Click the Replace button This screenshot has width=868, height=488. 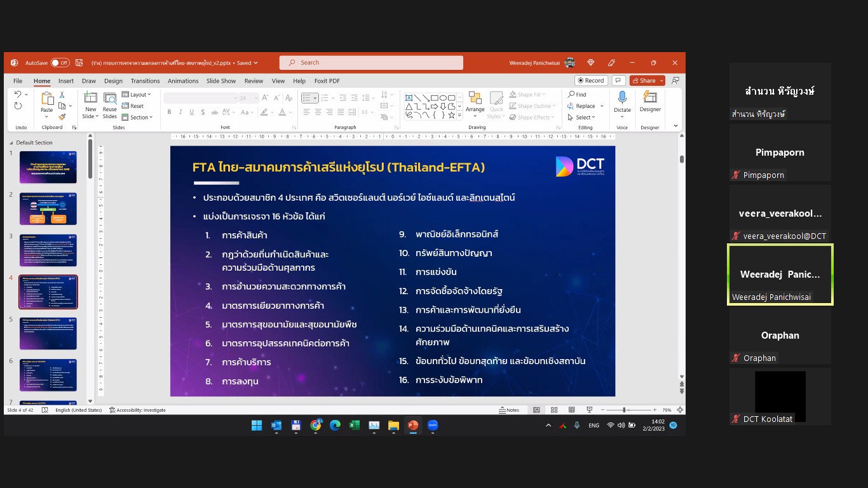[581, 106]
